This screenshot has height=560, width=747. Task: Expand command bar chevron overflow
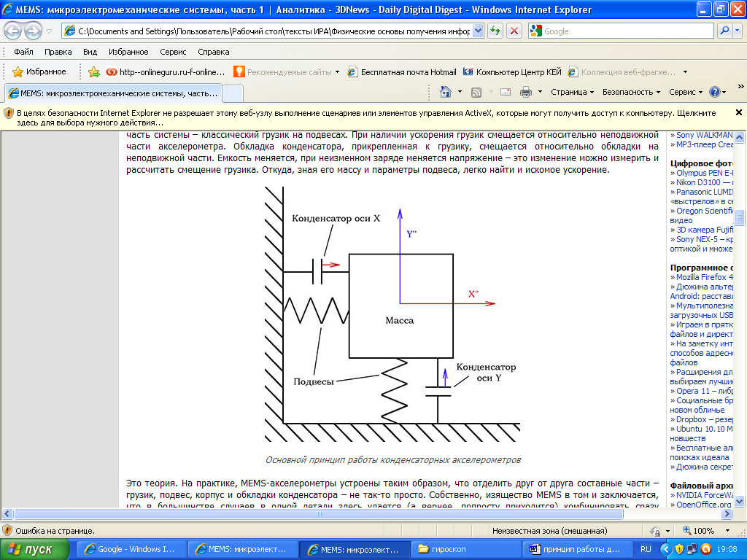click(740, 87)
